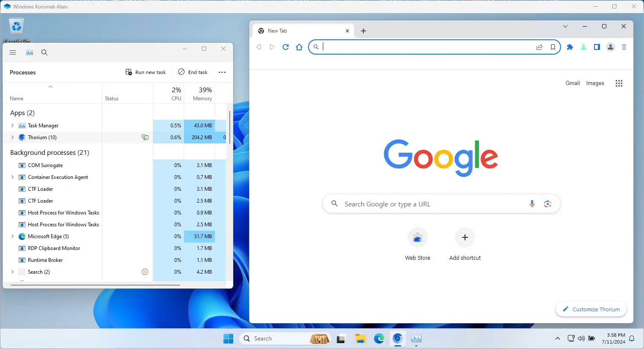Open the Web Store shortcut

click(418, 245)
